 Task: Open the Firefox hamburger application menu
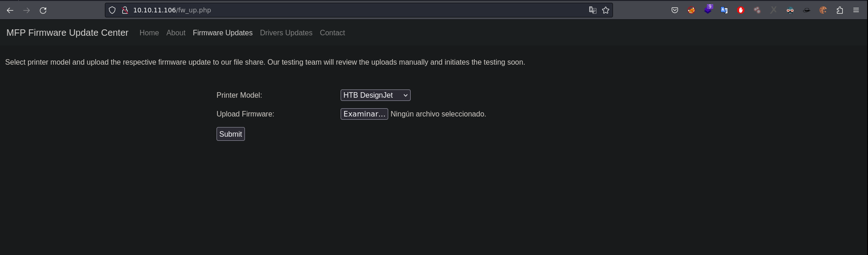856,10
